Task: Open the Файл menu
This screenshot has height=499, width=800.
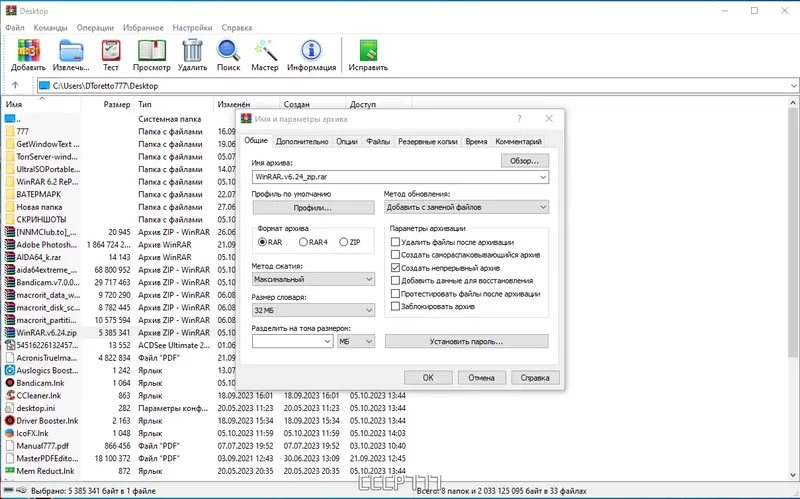Action: click(15, 28)
